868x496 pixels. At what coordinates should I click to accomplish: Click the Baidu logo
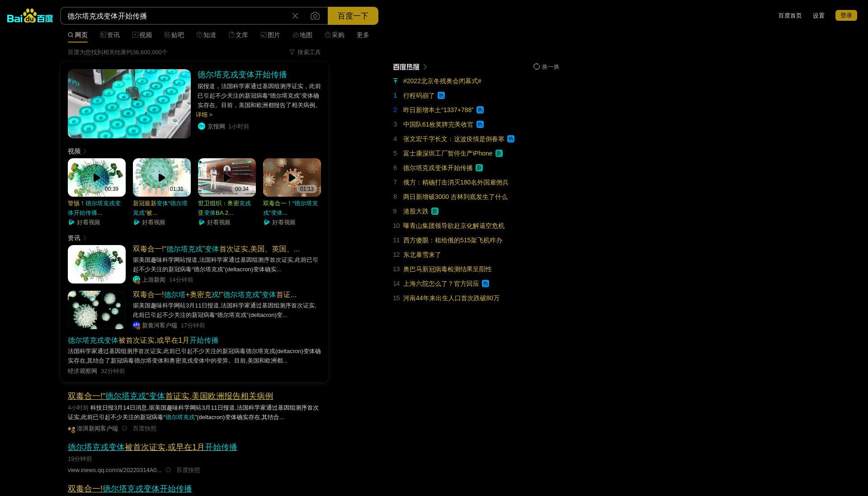30,16
